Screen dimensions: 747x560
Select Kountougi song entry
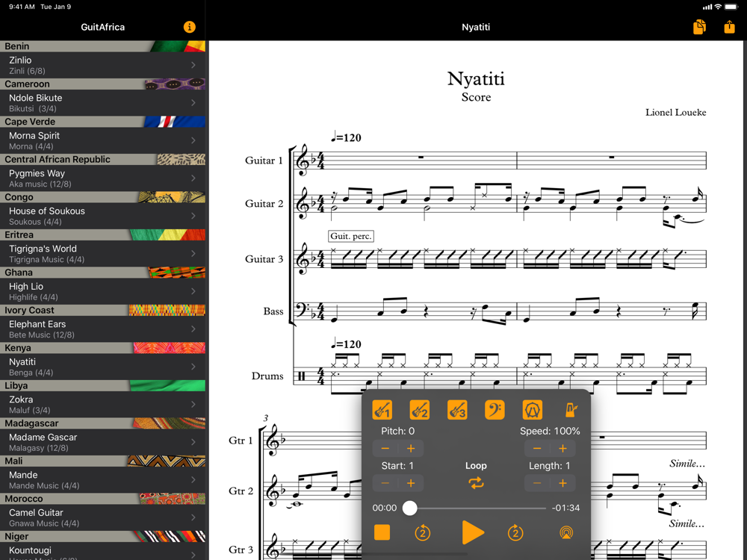click(103, 551)
